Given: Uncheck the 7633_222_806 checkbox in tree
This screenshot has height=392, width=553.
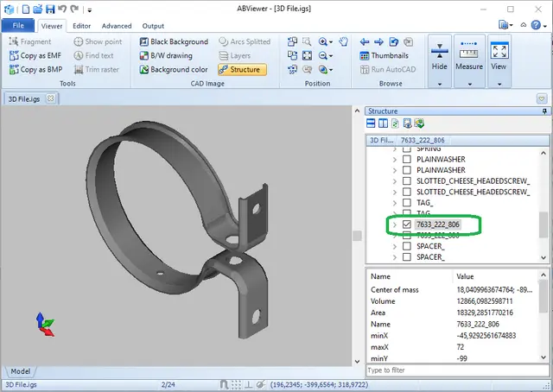Looking at the screenshot, I should [407, 224].
